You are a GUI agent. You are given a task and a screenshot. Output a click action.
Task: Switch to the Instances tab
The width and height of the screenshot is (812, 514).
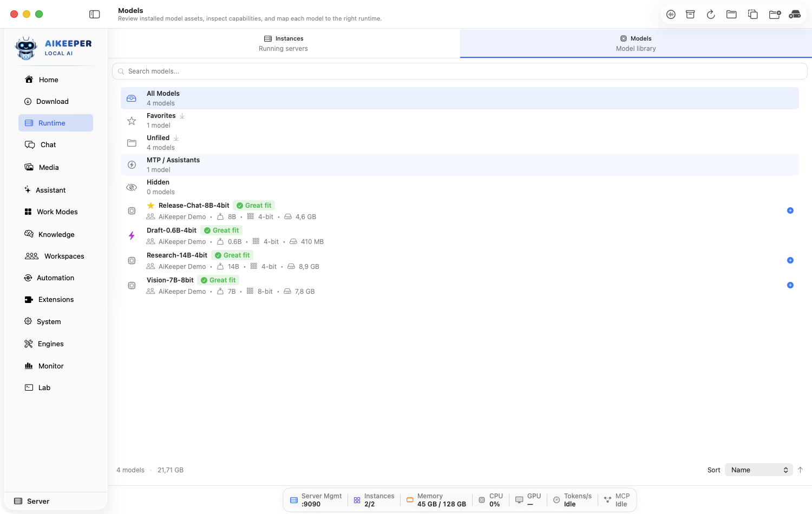[284, 43]
